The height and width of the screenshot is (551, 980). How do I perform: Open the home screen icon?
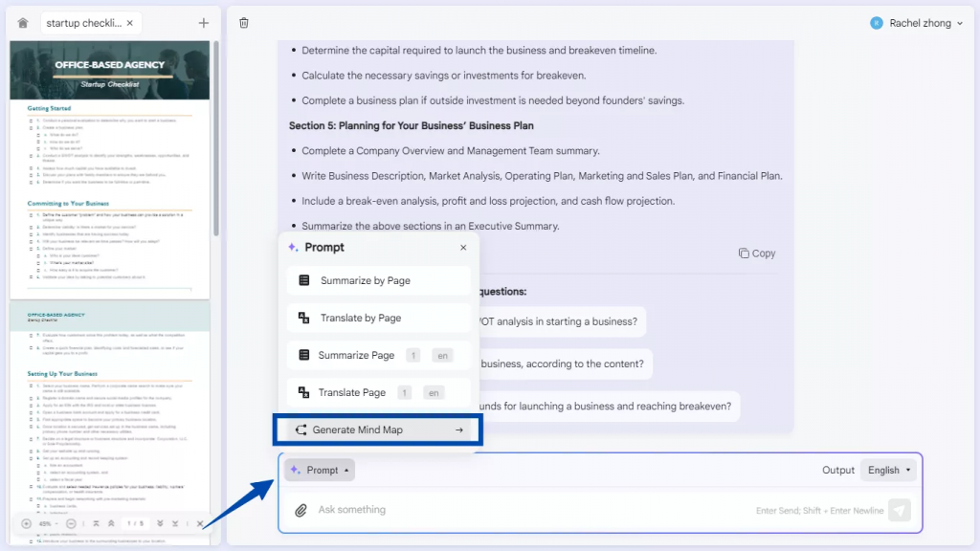click(22, 21)
